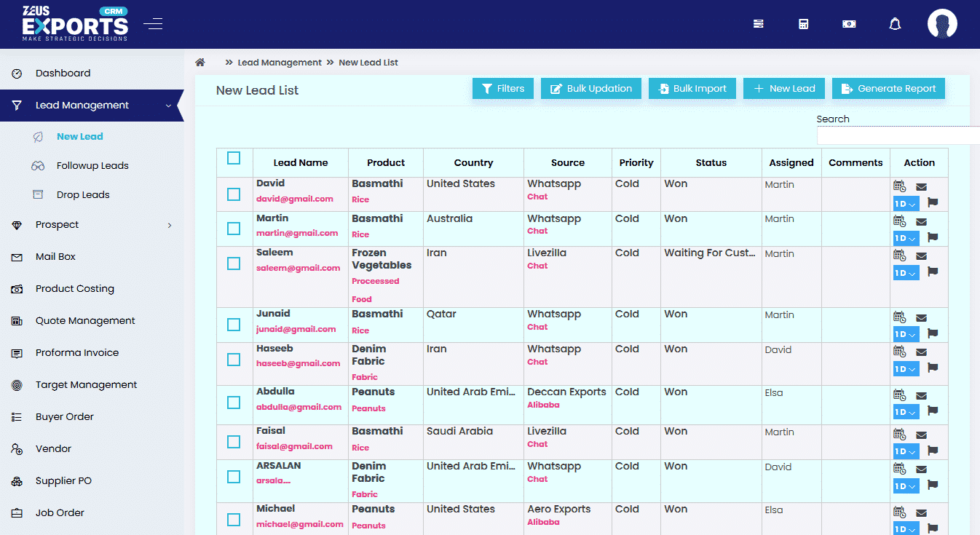This screenshot has width=980, height=535.
Task: Check the checkbox for Haseeb's lead row
Action: tap(234, 360)
